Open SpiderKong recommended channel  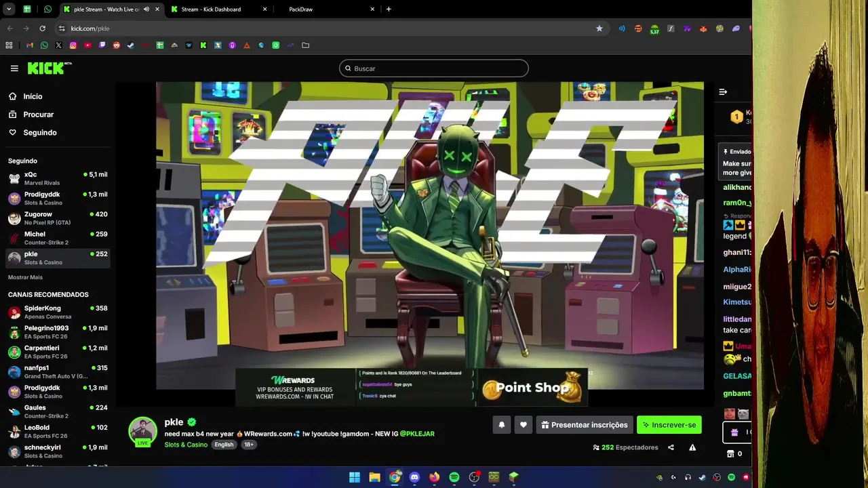58,312
